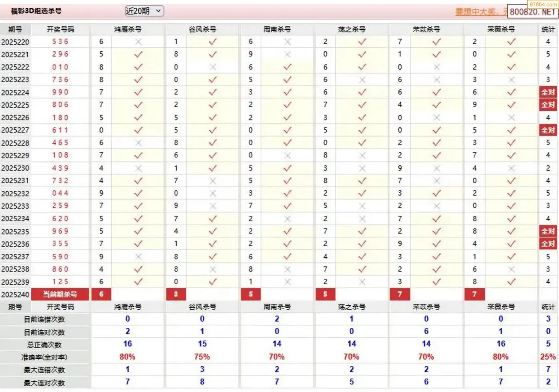Click the red 7 in 采薇杀号 row 2025240
Image resolution: width=559 pixels, height=392 pixels.
pos(474,294)
